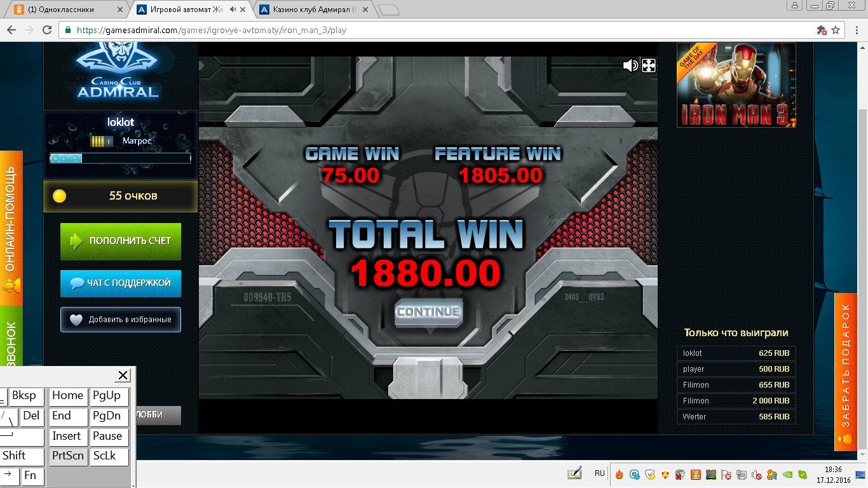Open the ЗВОНОК callback side tab
The height and width of the screenshot is (488, 868).
coord(11,337)
